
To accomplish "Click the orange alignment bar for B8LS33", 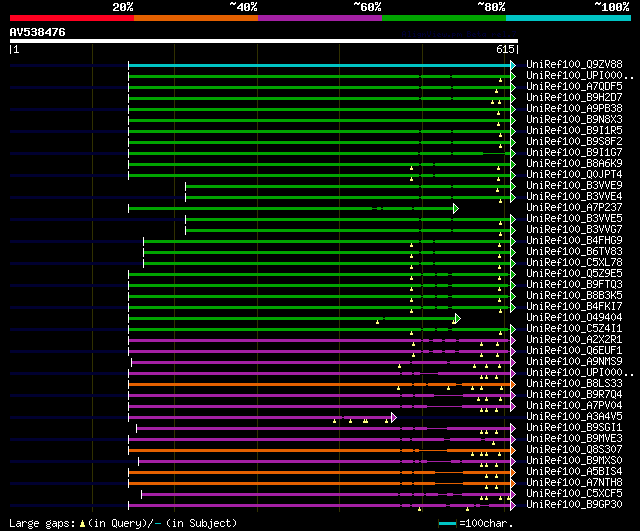I will pos(319,384).
